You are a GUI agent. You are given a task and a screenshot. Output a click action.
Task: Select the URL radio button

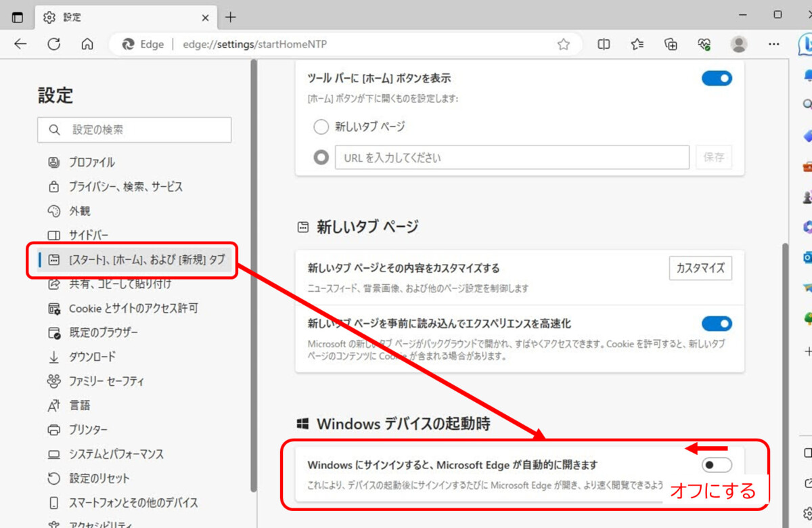321,157
